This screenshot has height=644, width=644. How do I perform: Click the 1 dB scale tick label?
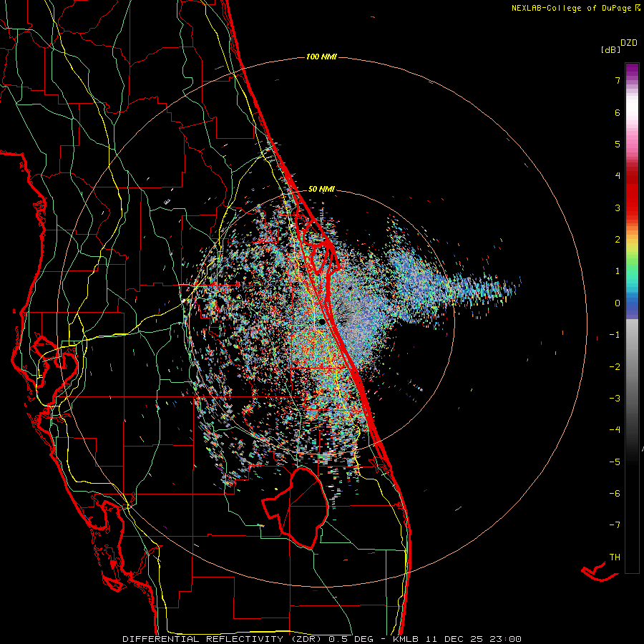pos(618,271)
